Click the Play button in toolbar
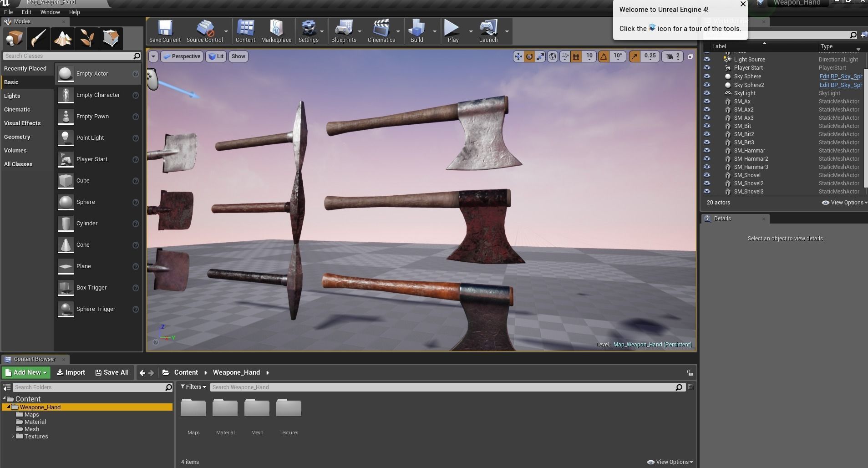 [452, 31]
